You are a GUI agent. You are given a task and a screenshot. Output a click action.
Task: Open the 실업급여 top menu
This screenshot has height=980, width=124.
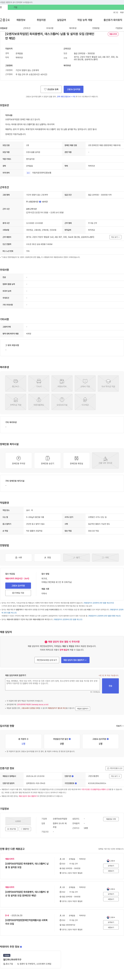pos(61,20)
